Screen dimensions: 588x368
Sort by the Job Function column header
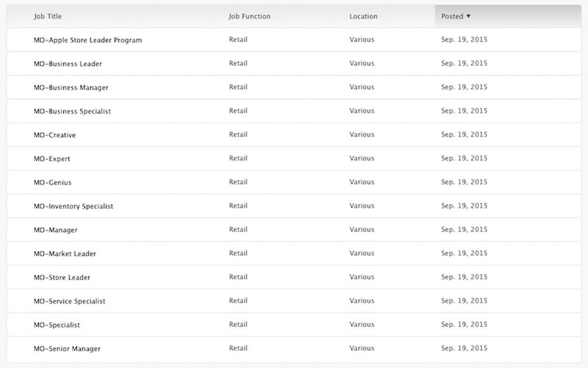(x=249, y=16)
